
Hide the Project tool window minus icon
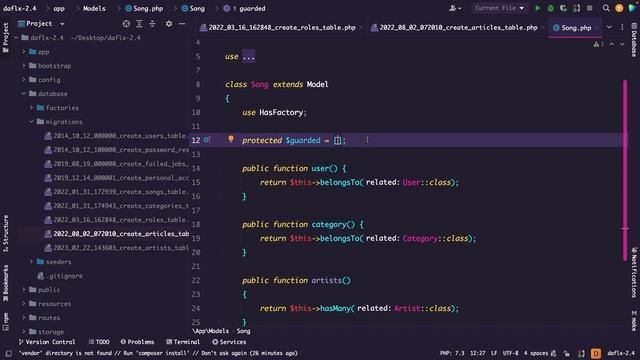[x=182, y=24]
